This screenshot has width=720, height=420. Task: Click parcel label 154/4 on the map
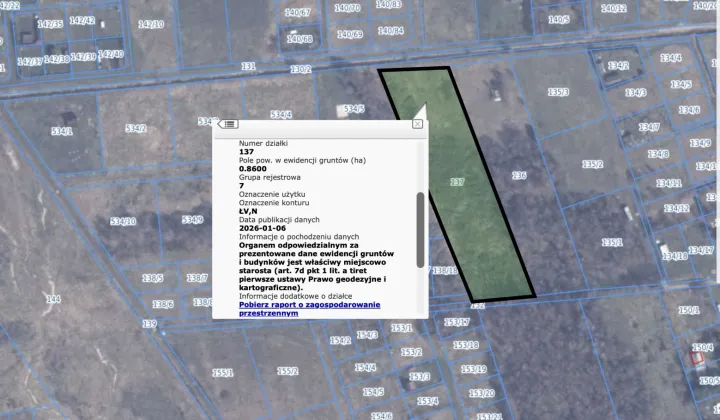366,367
